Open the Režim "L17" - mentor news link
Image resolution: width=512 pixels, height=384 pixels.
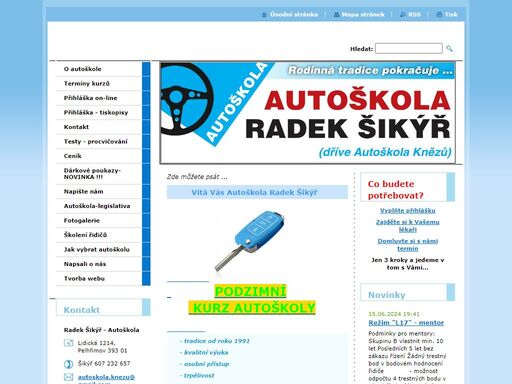pyautogui.click(x=406, y=323)
